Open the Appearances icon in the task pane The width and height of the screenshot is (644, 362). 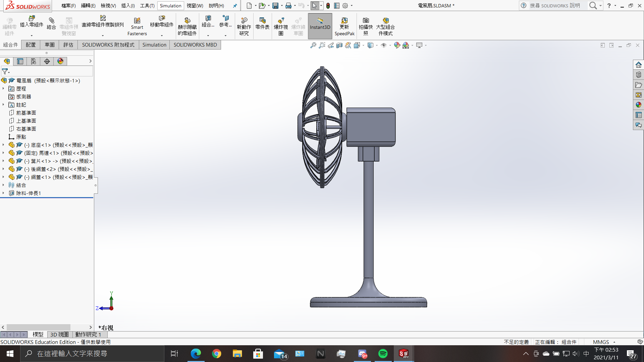638,105
